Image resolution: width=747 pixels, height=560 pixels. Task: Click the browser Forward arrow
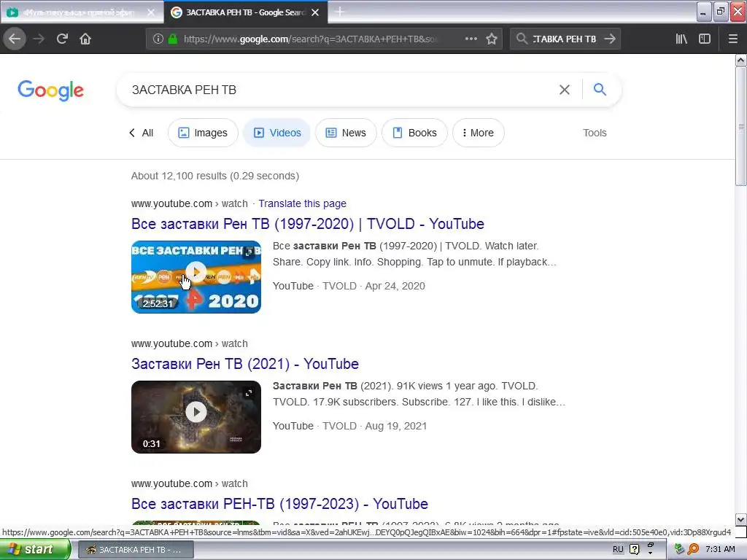tap(39, 39)
